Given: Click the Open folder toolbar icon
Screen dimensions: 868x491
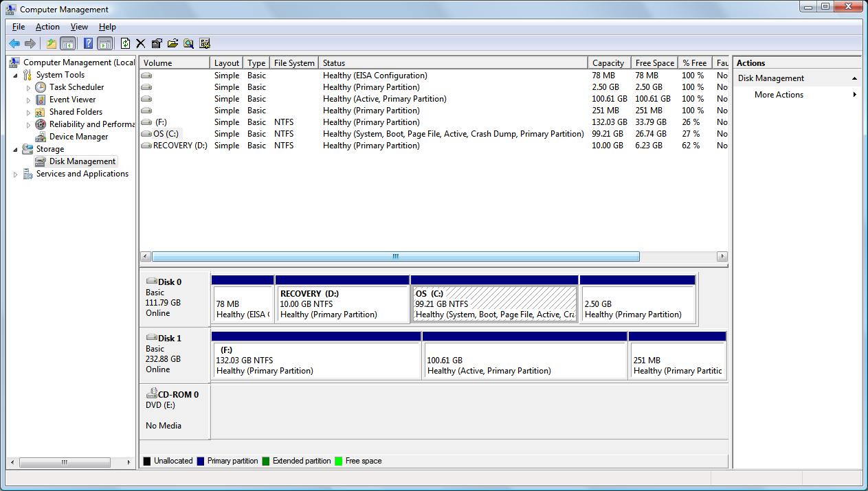Looking at the screenshot, I should click(173, 43).
